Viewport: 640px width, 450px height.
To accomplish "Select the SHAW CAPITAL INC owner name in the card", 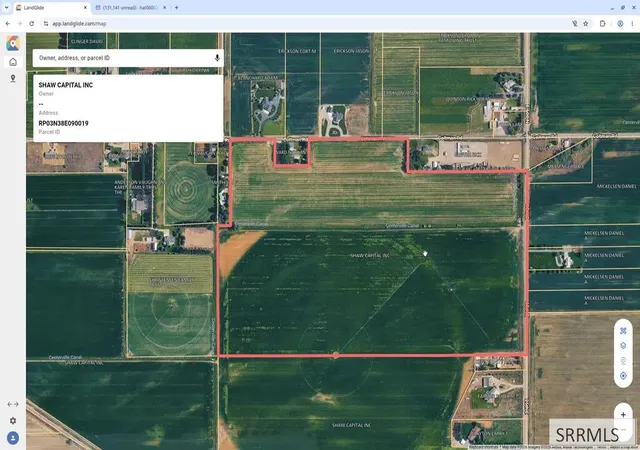I will [x=66, y=85].
